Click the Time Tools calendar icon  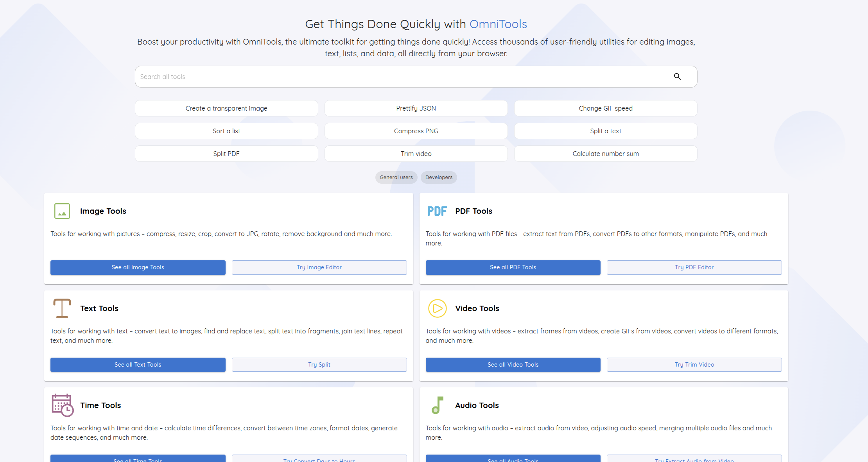[x=62, y=405]
